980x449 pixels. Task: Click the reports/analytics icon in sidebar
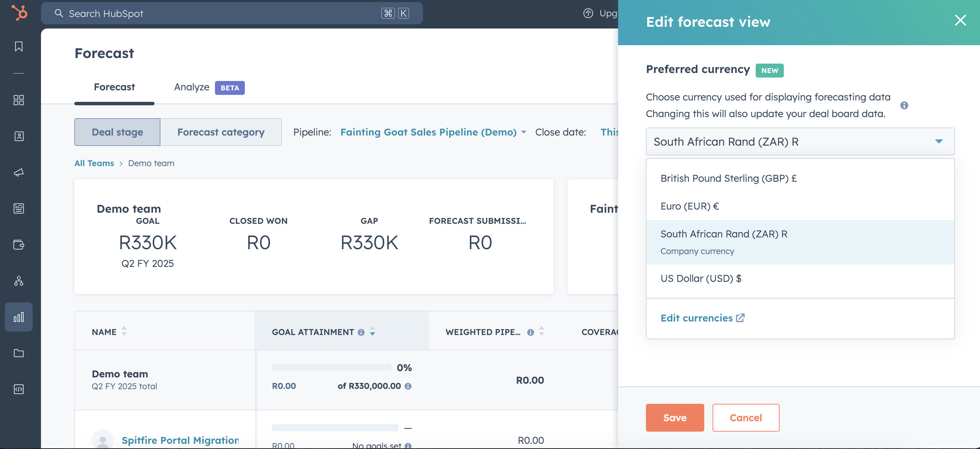click(18, 317)
